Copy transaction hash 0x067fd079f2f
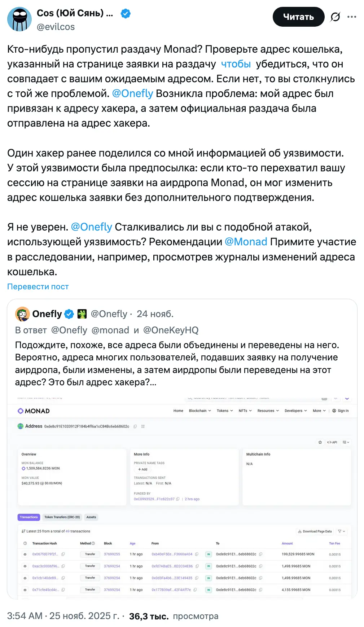The height and width of the screenshot is (627, 364). 63,554
